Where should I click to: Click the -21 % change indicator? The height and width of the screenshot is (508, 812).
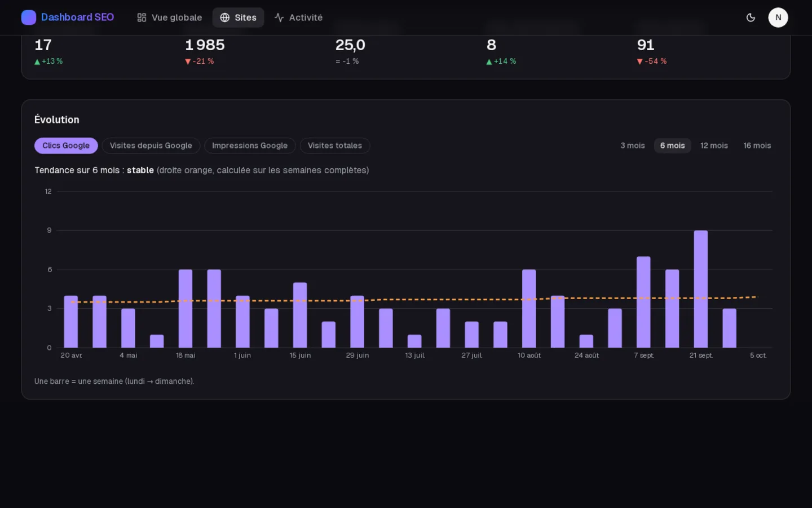tap(200, 61)
